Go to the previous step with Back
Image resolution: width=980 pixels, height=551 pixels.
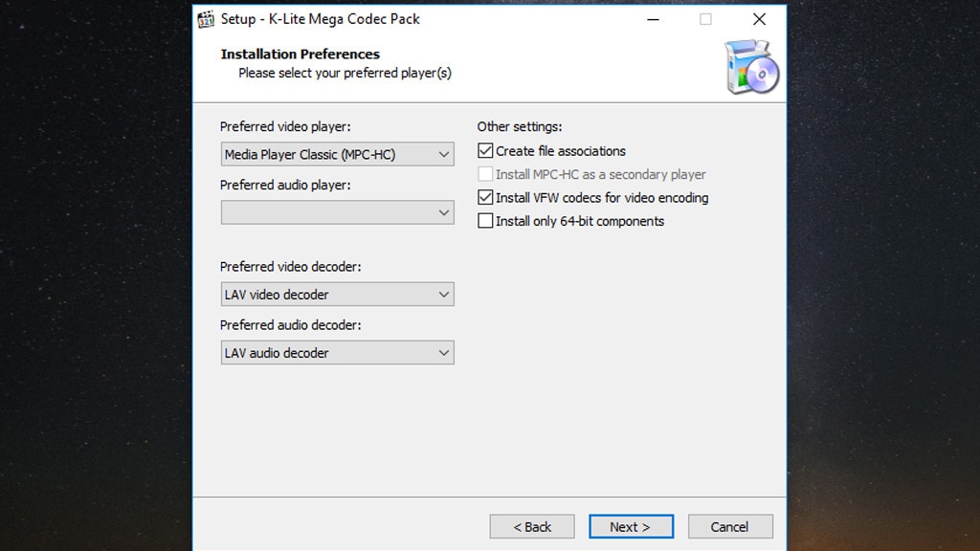pyautogui.click(x=532, y=527)
